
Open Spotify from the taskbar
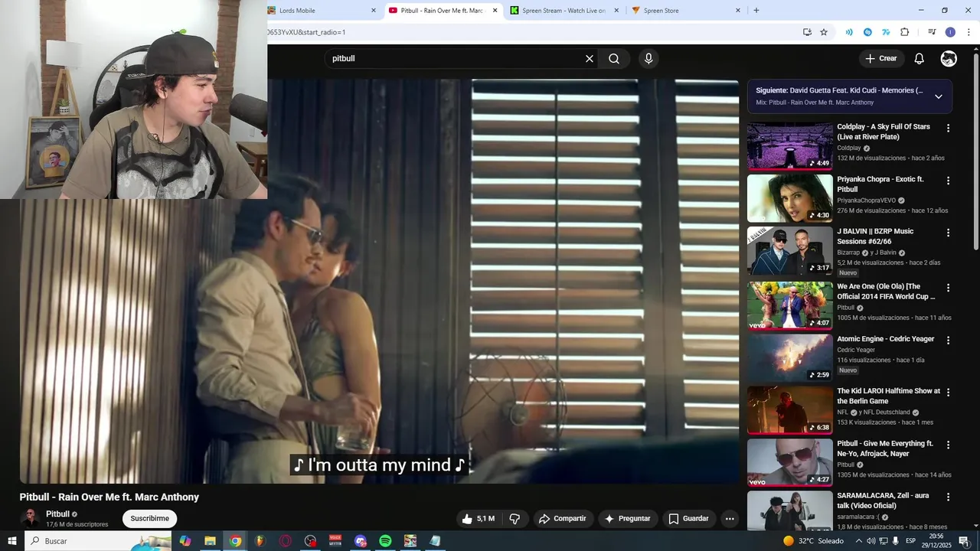click(x=385, y=541)
